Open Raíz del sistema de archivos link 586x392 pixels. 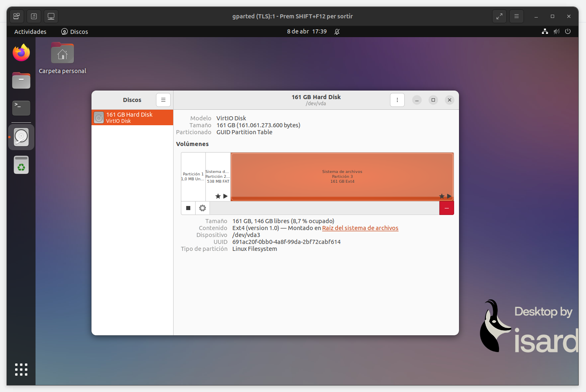(x=360, y=228)
